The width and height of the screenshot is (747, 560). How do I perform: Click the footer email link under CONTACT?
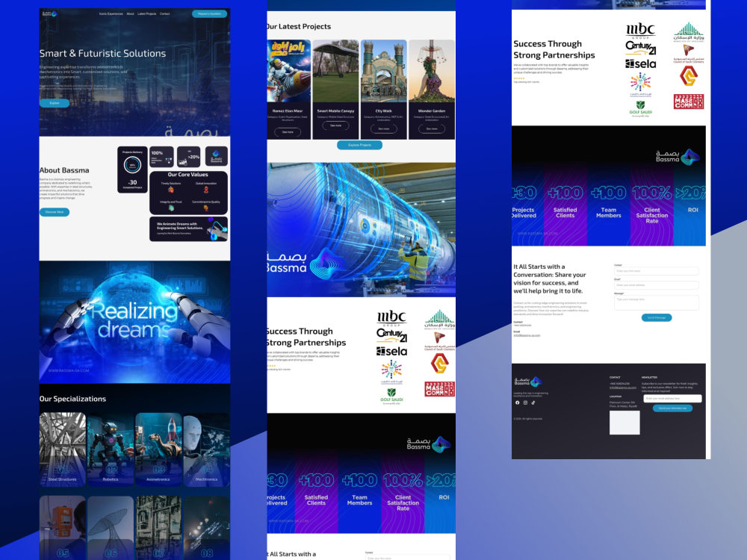623,387
